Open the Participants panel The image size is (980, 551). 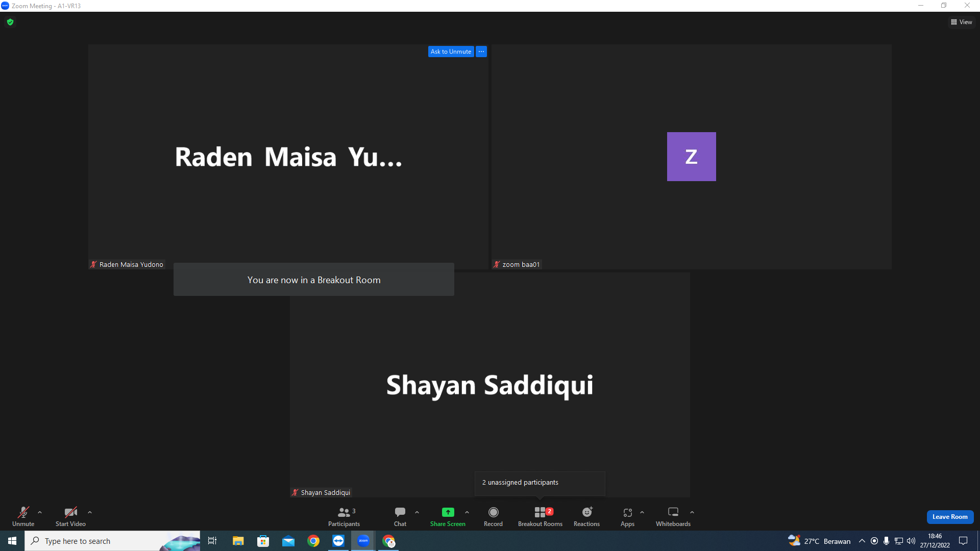click(x=344, y=516)
